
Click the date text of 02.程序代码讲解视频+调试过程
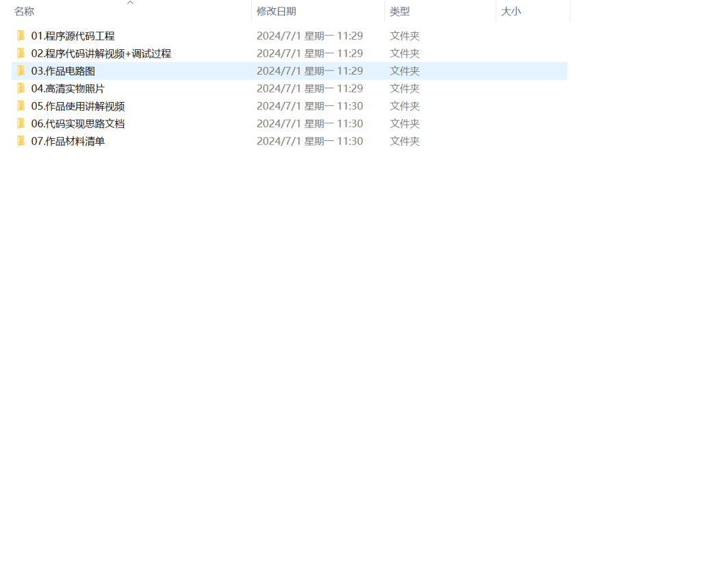pyautogui.click(x=310, y=53)
